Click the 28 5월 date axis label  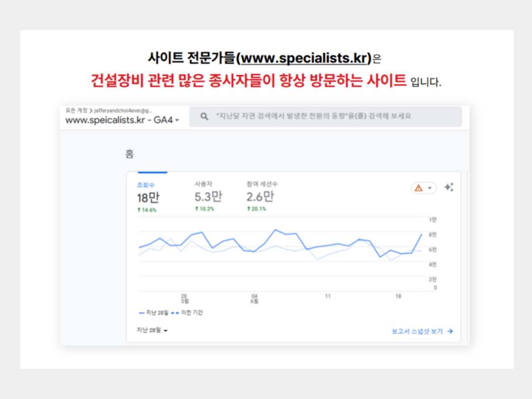[185, 299]
